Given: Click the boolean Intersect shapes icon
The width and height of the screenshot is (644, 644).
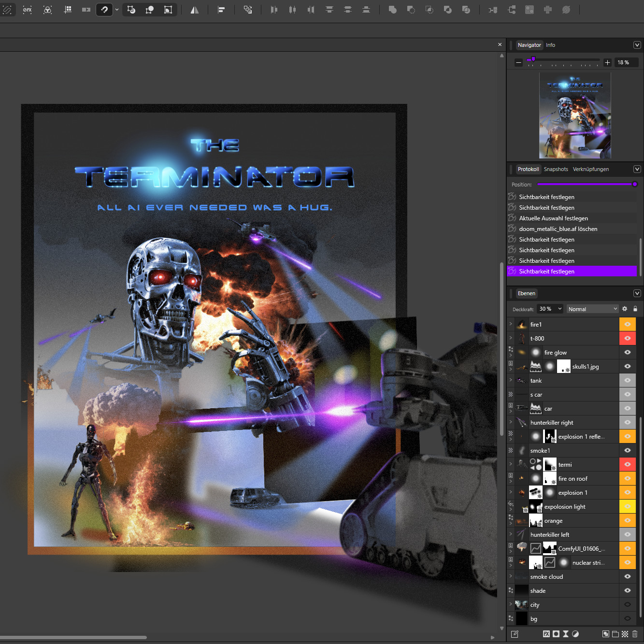Looking at the screenshot, I should [429, 10].
